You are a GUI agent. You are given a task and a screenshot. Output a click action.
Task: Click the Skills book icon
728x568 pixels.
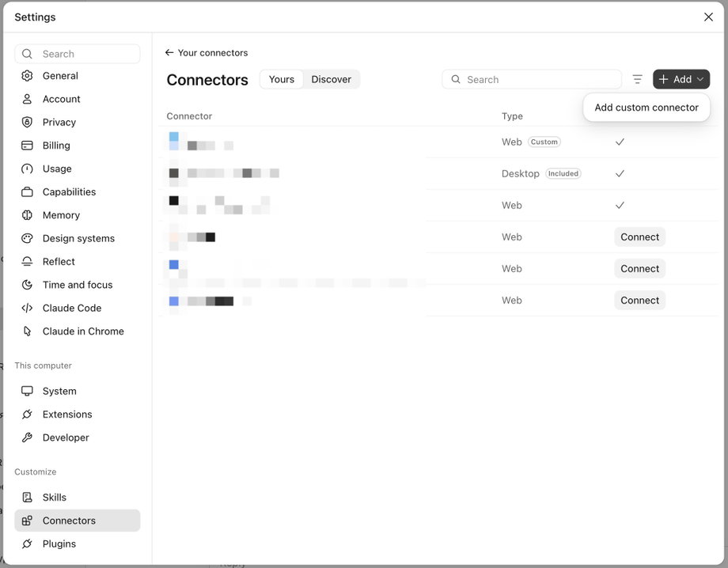click(27, 497)
